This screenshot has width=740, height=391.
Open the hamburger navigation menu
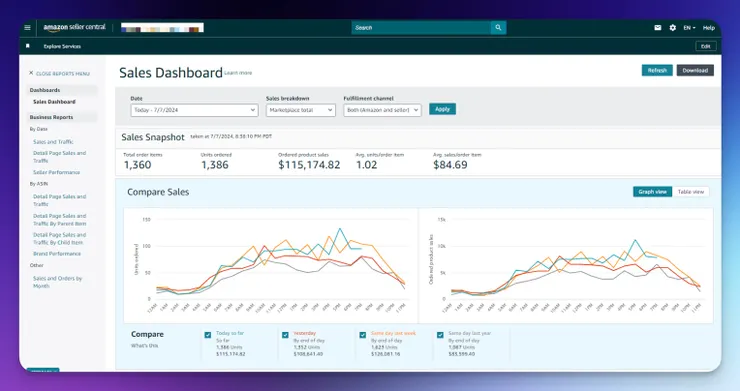[x=27, y=28]
